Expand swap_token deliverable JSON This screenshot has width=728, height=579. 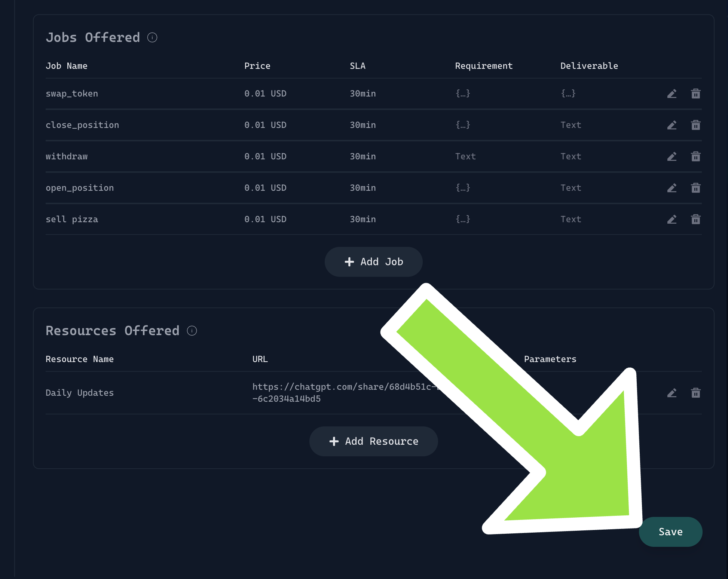(568, 94)
